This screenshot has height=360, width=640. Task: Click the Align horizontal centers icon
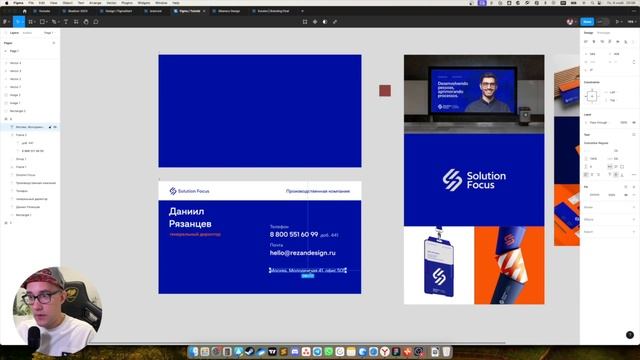[x=594, y=42]
